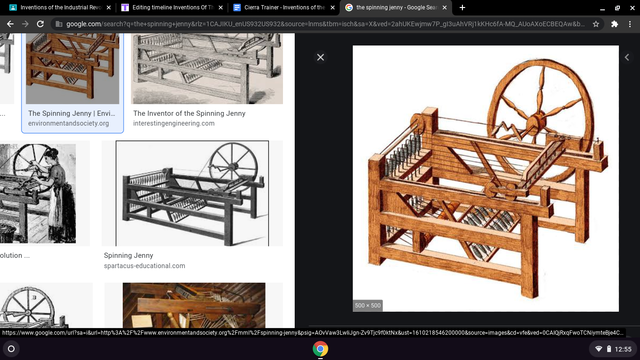Reload the current page
Image resolution: width=640 pixels, height=360 pixels.
point(40,24)
